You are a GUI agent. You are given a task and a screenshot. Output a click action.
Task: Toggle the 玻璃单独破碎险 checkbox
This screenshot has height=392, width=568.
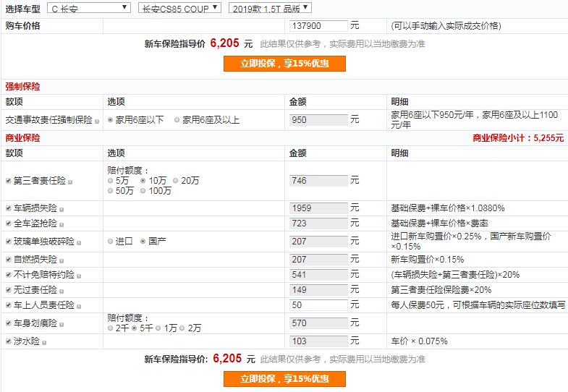click(x=9, y=241)
